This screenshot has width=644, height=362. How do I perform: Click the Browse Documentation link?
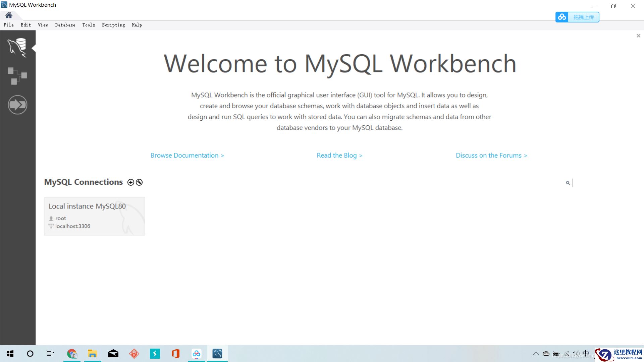pos(187,156)
